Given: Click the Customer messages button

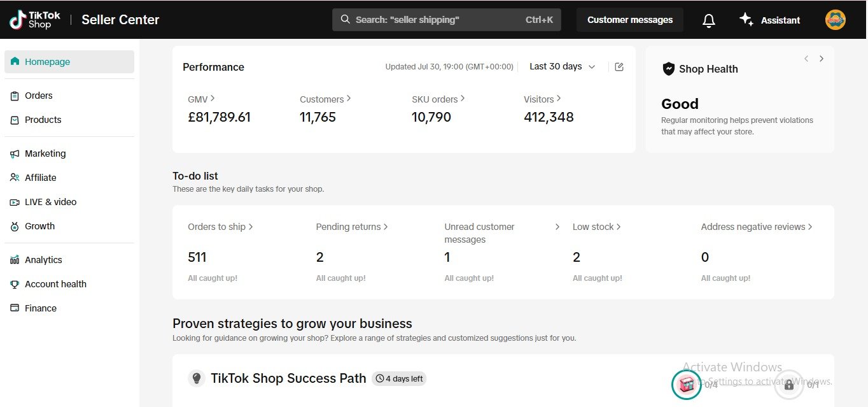Looking at the screenshot, I should [629, 20].
